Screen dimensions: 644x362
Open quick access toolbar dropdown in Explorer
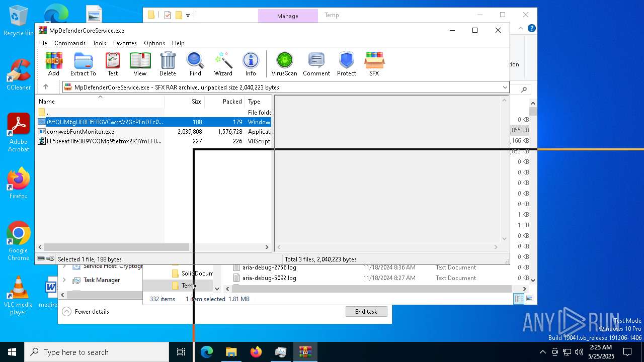click(x=188, y=15)
